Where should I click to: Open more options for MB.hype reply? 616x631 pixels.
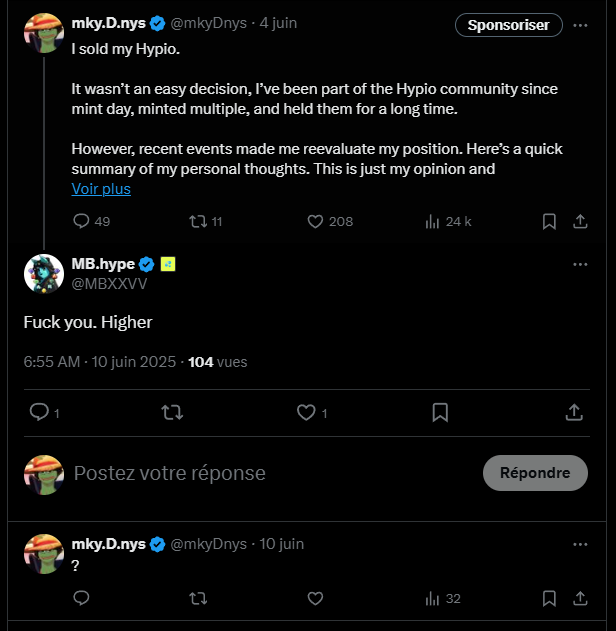[x=580, y=264]
